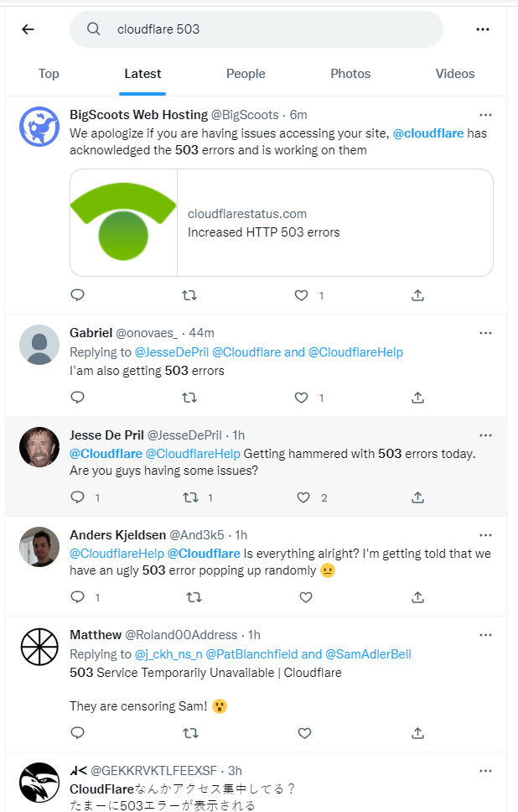Image resolution: width=518 pixels, height=812 pixels.
Task: Switch to the People tab
Action: 246,74
